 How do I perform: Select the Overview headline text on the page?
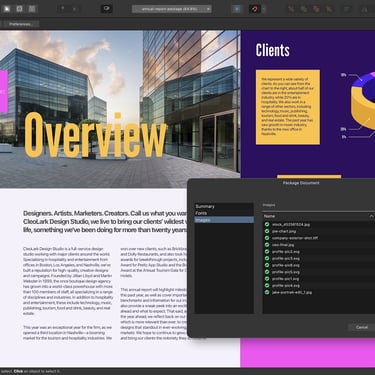pos(95,135)
